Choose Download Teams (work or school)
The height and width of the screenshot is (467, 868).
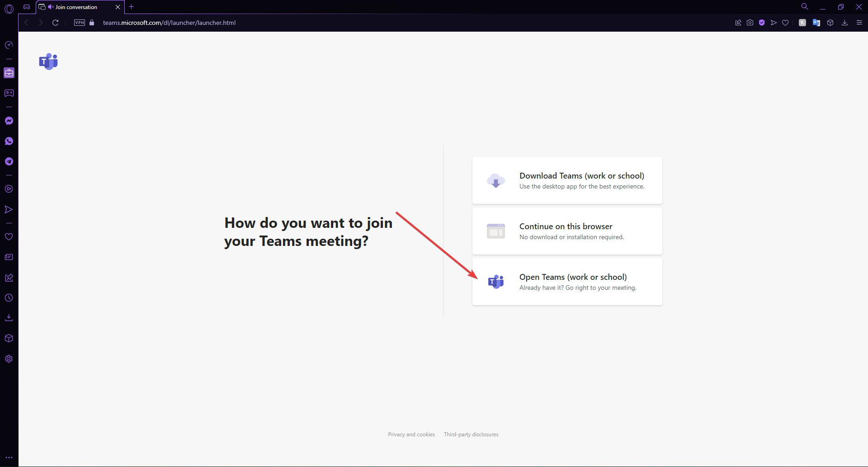click(x=567, y=180)
